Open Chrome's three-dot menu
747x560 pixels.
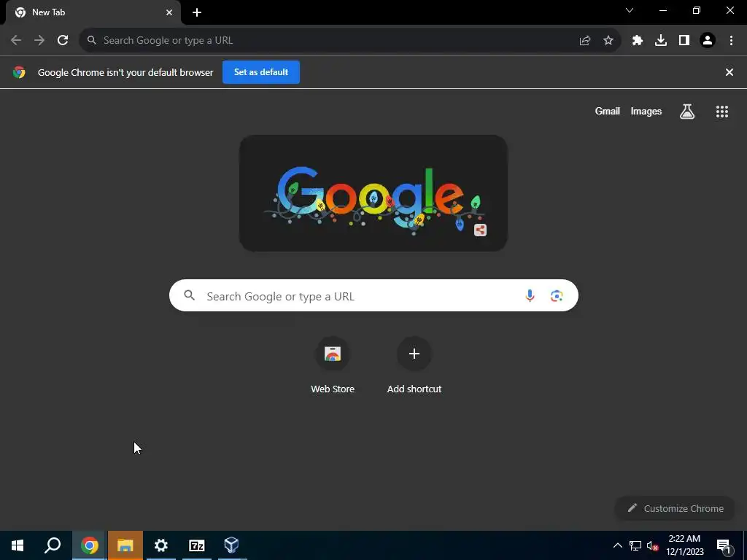tap(731, 41)
